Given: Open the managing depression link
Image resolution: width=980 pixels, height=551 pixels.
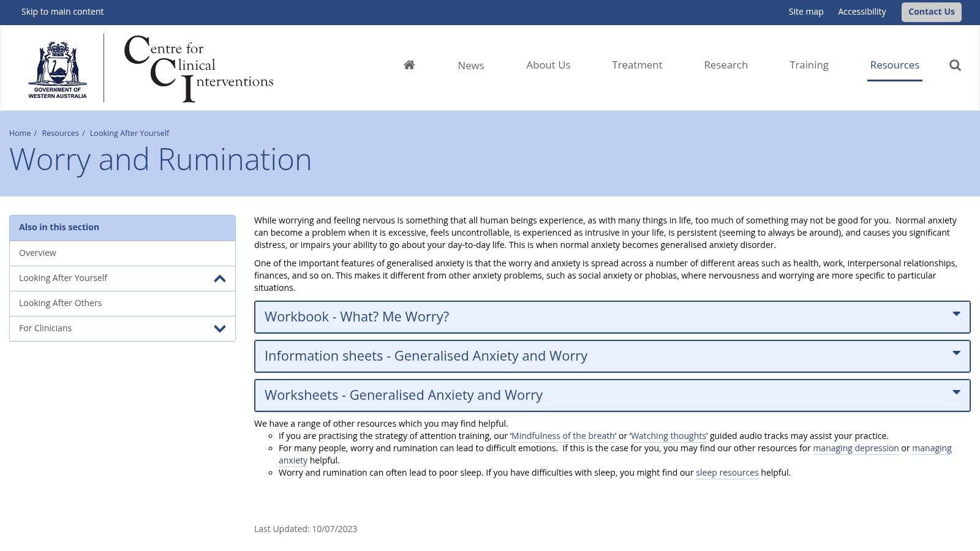Looking at the screenshot, I should [856, 448].
